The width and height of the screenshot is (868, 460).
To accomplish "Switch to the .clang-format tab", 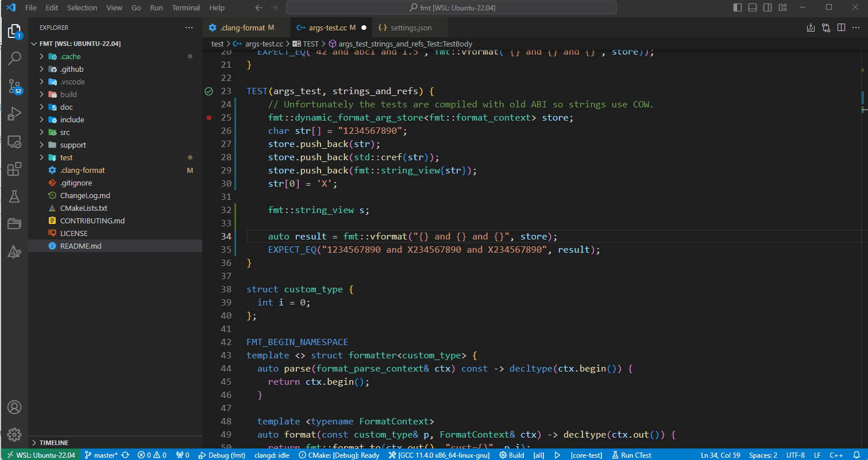I will point(246,28).
